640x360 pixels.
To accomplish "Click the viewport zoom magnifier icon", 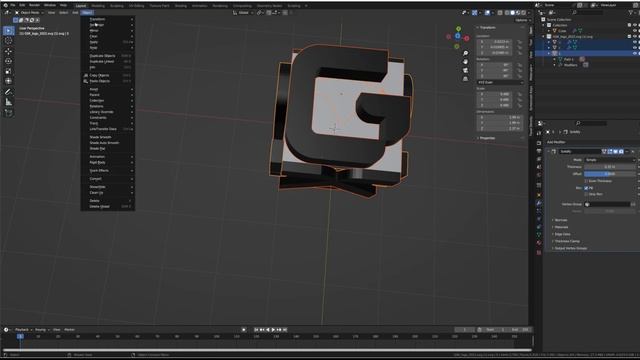I will [x=465, y=53].
